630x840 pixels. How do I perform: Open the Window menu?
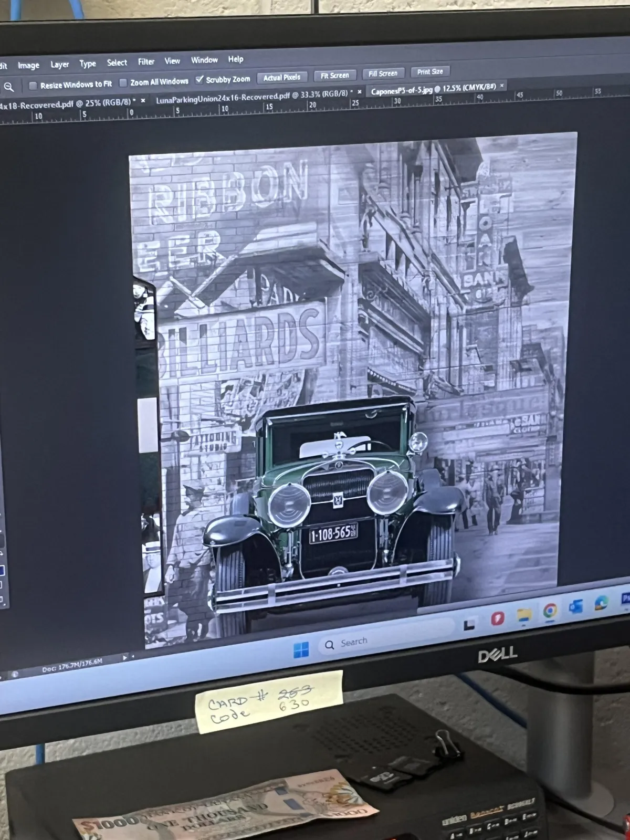point(204,60)
